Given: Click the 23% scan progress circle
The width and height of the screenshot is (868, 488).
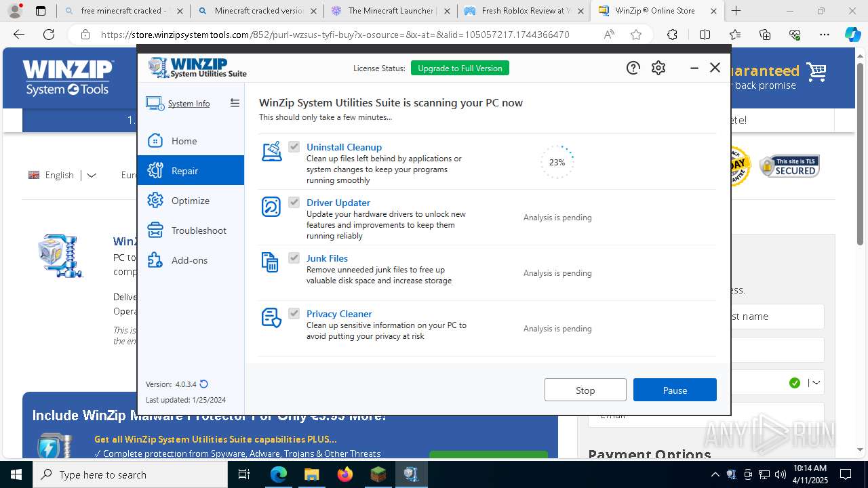Looking at the screenshot, I should tap(557, 162).
